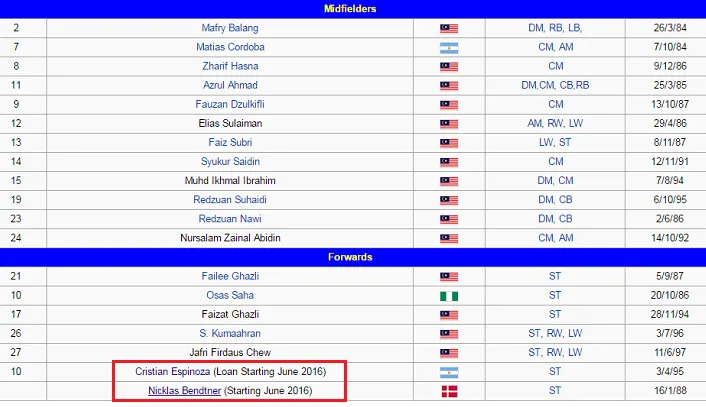Click the Malaysia flag in Mafry Balang's row
Viewport: 706px width, 407px height.
coord(449,28)
